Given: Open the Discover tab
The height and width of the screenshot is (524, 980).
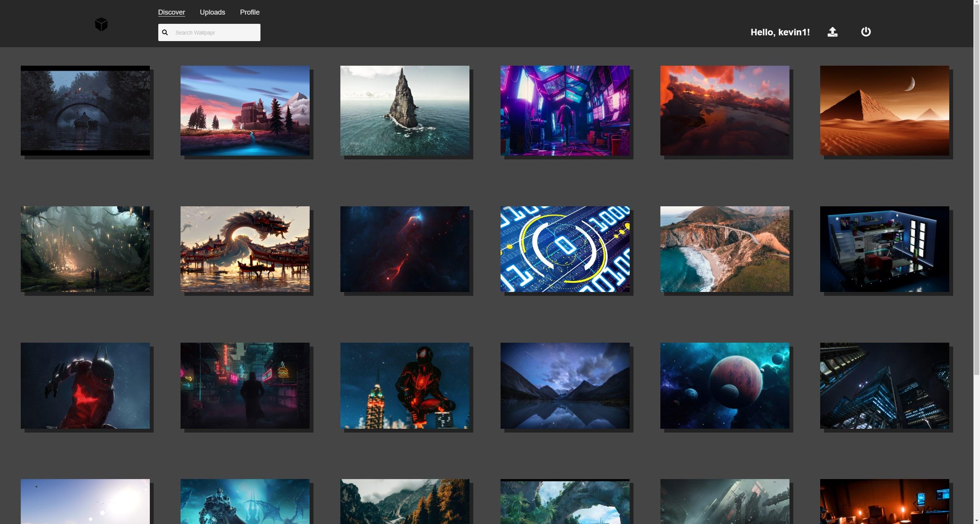Looking at the screenshot, I should click(x=171, y=12).
